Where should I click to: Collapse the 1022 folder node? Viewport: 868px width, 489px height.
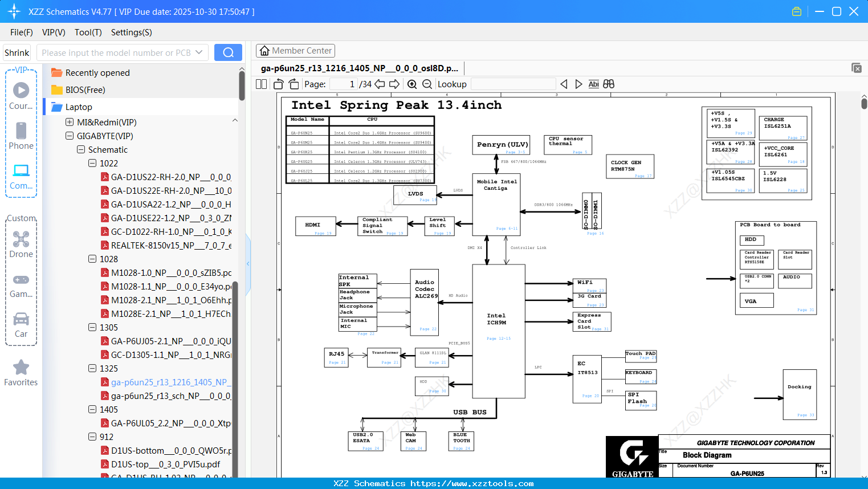point(92,163)
